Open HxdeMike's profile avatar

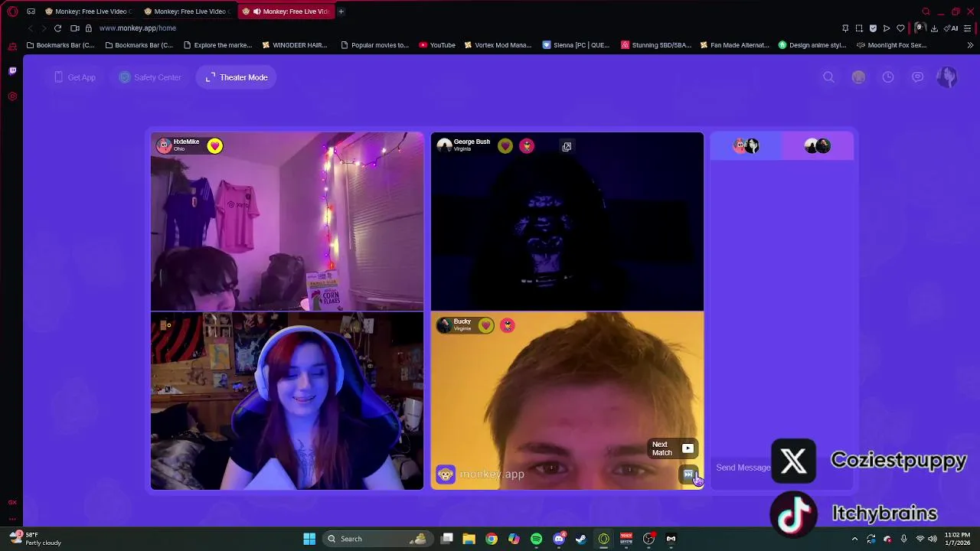164,145
